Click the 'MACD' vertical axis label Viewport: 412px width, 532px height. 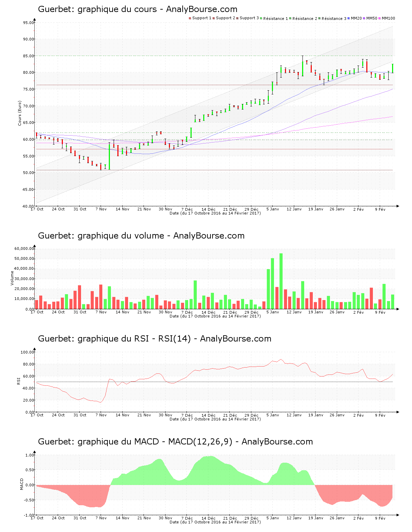click(x=22, y=484)
